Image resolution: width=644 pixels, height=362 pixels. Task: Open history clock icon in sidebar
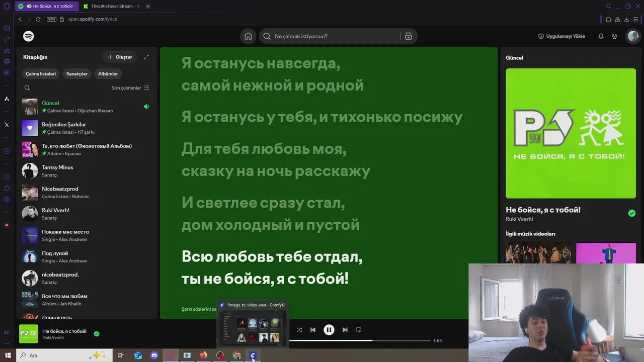click(7, 177)
